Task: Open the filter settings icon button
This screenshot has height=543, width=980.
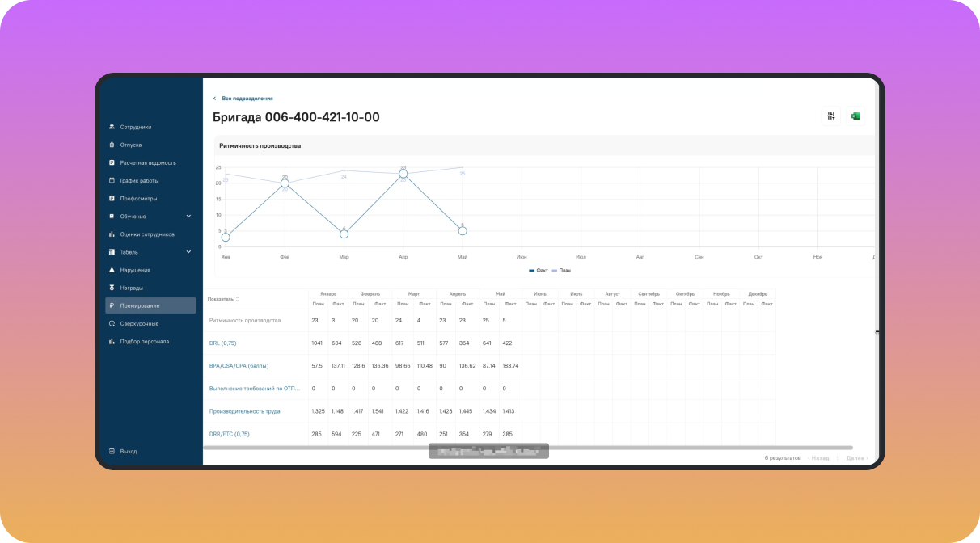Action: 830,116
